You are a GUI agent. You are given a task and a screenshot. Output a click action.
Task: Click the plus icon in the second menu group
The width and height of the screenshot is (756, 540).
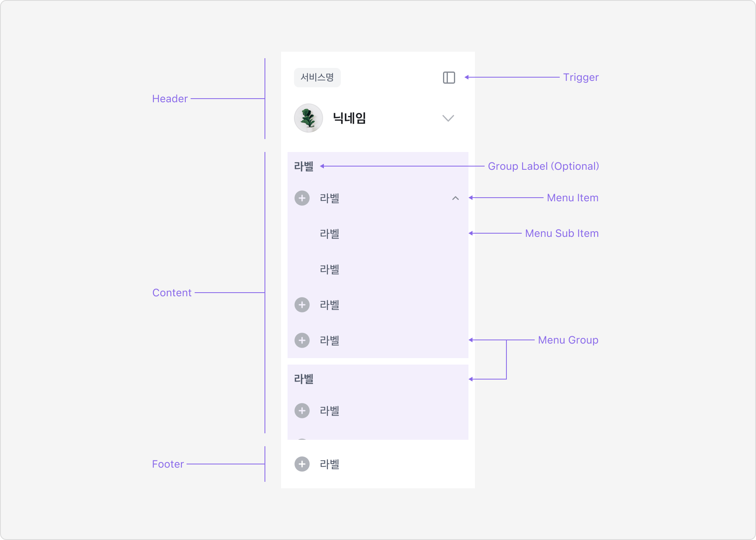302,411
